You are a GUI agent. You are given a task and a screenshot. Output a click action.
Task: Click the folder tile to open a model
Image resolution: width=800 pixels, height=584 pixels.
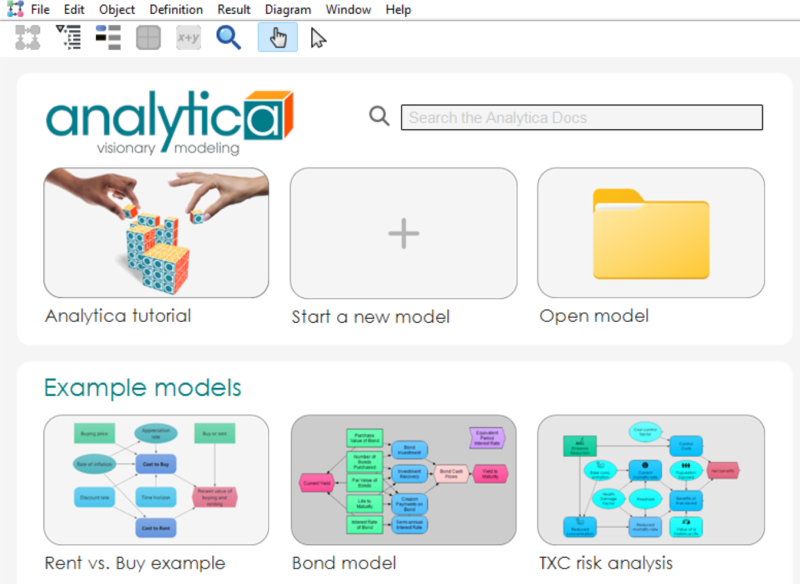pos(651,233)
